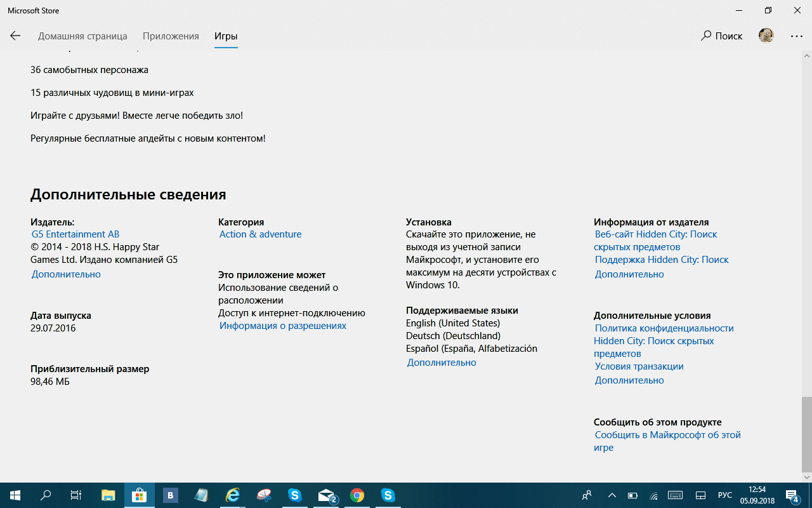Viewport: 812px width, 508px height.
Task: Open publisher link G5 Entertainment AB
Action: (x=75, y=234)
